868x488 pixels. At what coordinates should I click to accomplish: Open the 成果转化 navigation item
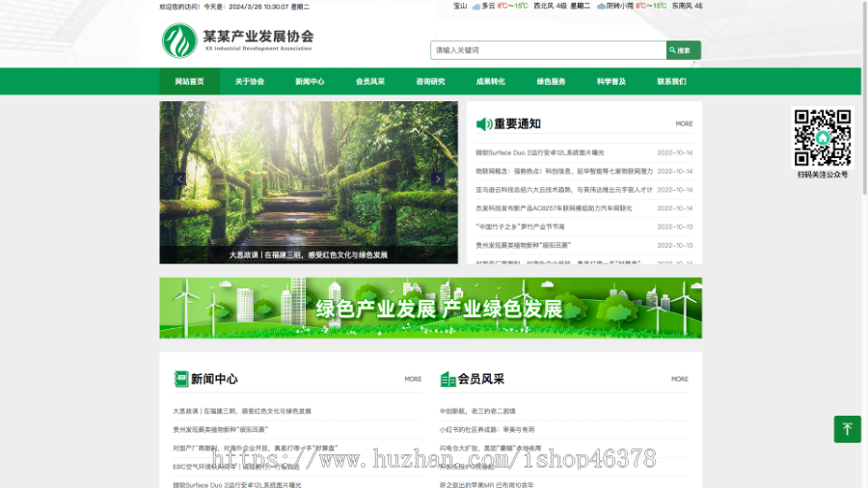[x=491, y=81]
